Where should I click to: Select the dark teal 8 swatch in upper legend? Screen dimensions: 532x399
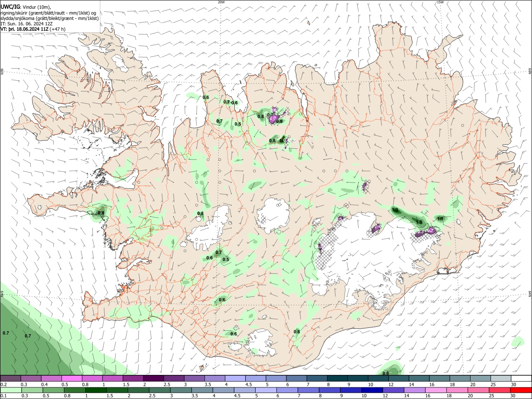click(x=337, y=379)
